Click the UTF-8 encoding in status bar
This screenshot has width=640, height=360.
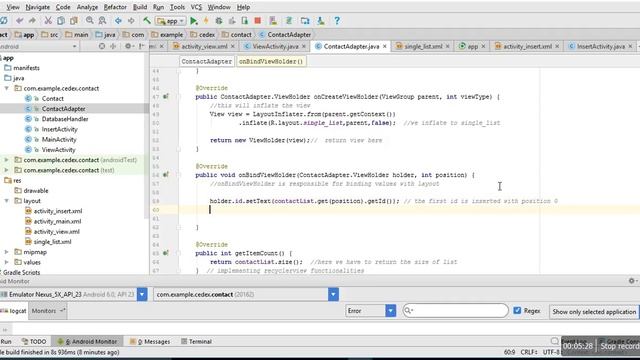551,352
